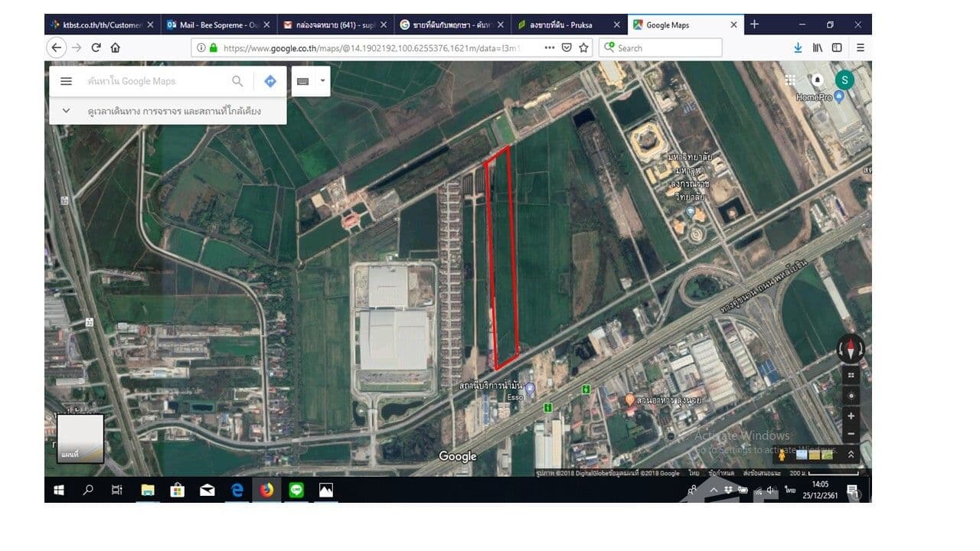Open Google notifications bell
This screenshot has width=980, height=551.
pos(817,80)
